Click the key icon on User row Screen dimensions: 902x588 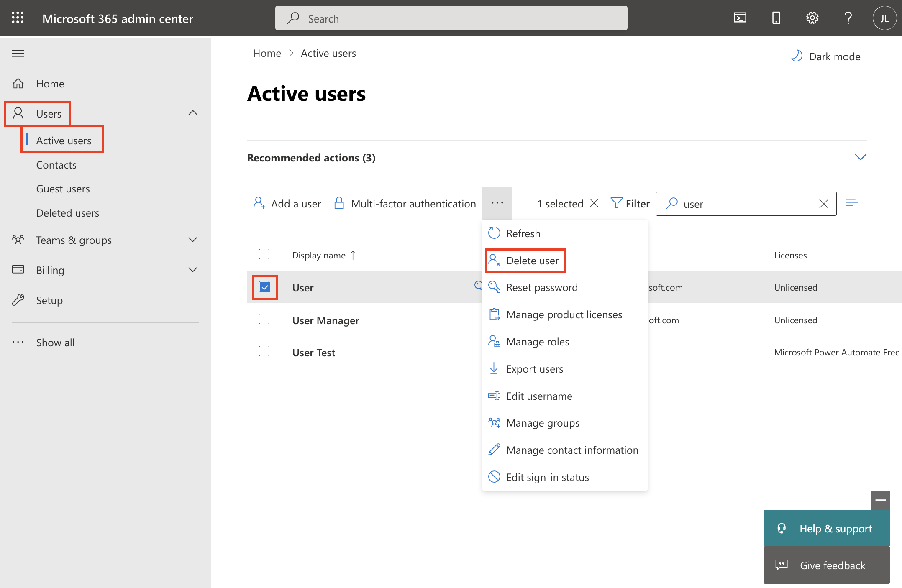(478, 286)
